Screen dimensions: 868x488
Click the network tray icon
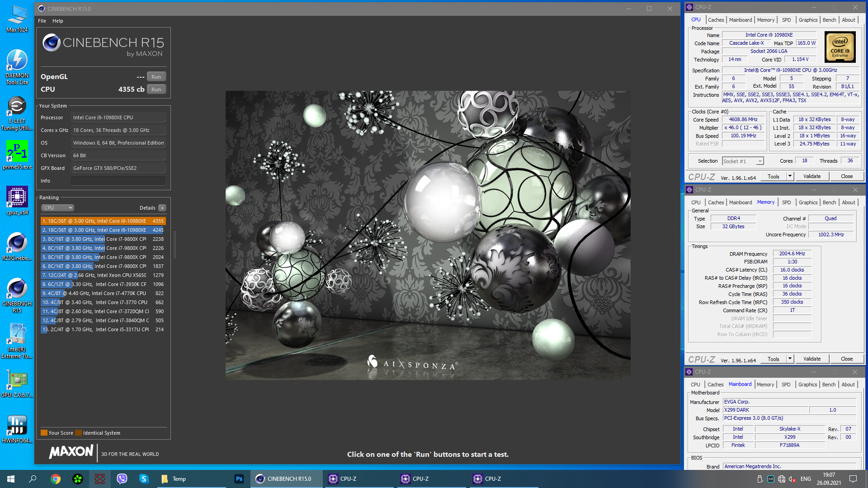(782, 479)
